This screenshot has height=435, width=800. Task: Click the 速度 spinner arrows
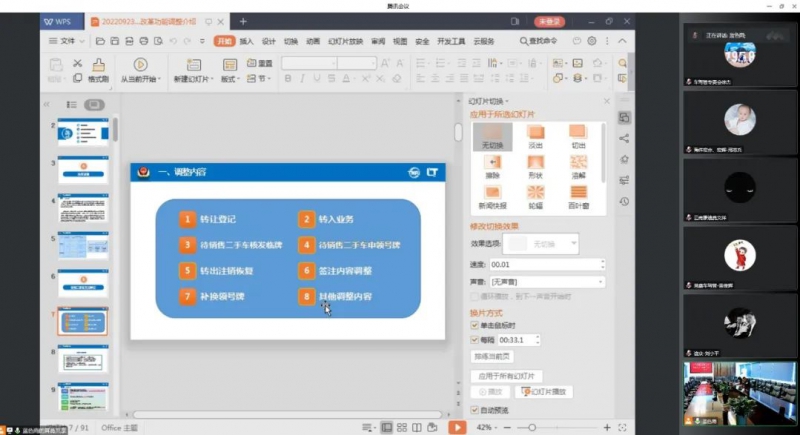click(x=603, y=264)
